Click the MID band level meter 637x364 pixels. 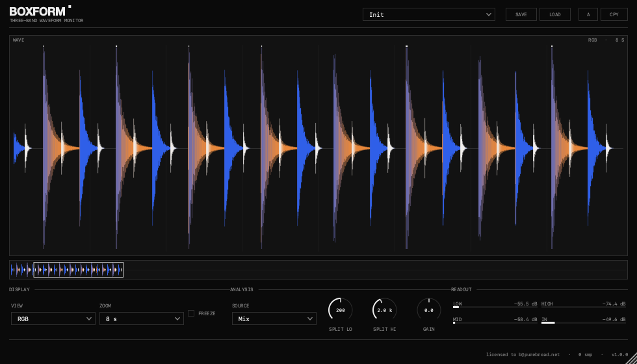pyautogui.click(x=495, y=322)
